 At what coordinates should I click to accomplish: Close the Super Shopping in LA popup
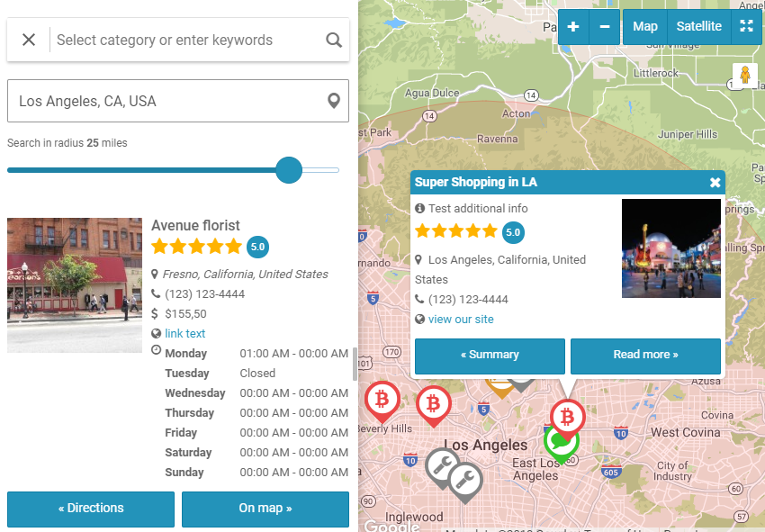[715, 182]
